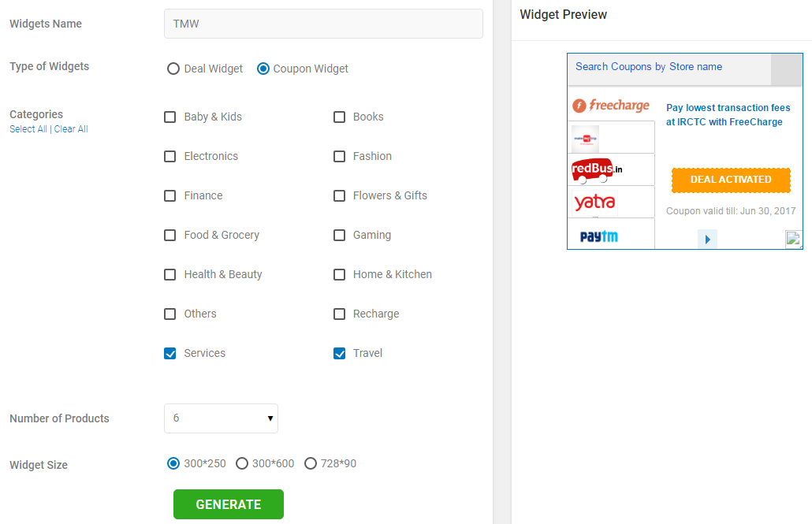Open the Number of Products dropdown
Screen dimensions: 812x524
pos(221,418)
